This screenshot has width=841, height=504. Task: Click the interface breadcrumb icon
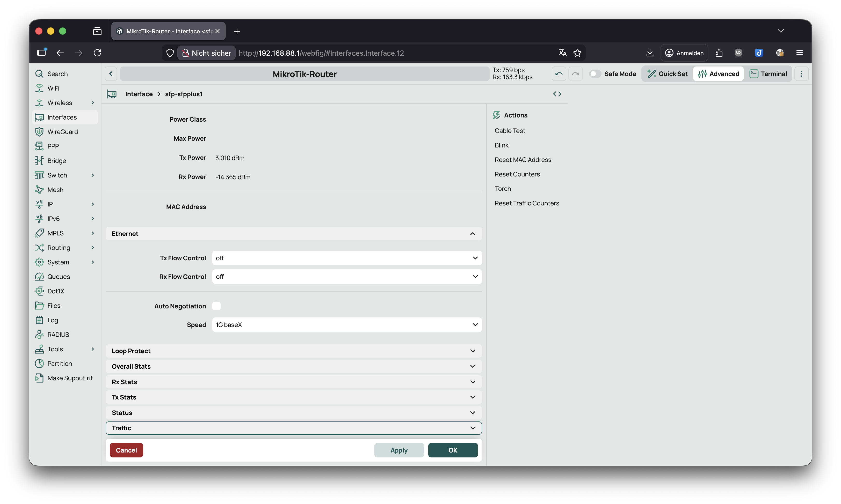(112, 94)
